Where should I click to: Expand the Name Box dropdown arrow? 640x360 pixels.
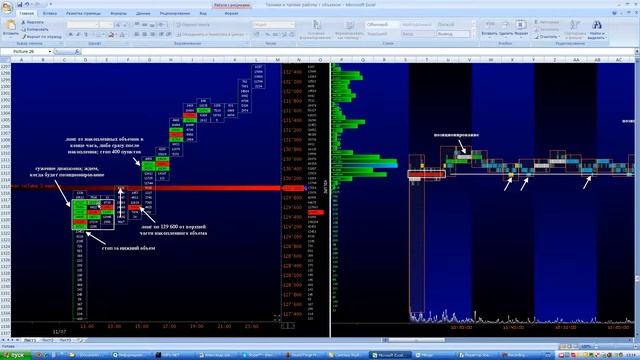50,51
